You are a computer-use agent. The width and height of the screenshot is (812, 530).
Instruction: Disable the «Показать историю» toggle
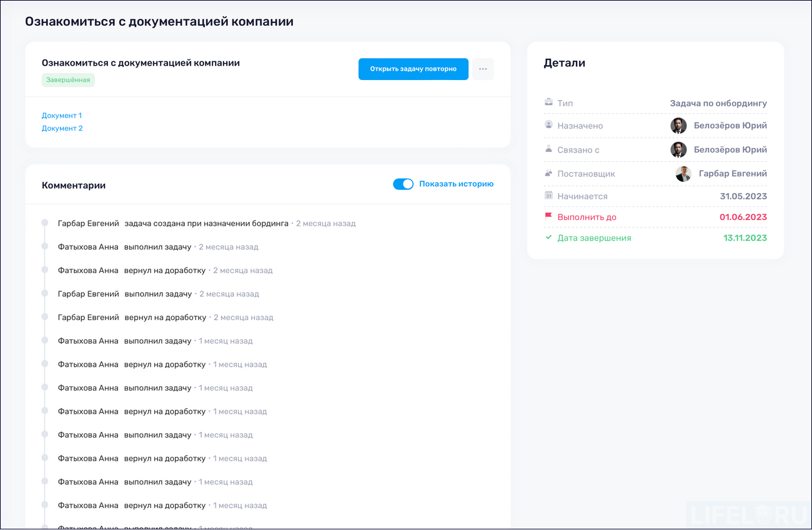click(404, 184)
